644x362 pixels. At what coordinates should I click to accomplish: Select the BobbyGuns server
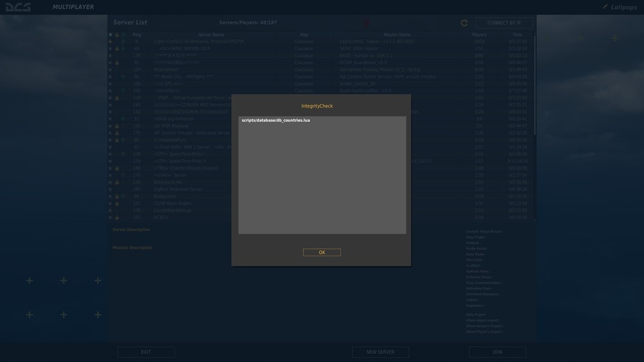(x=164, y=196)
